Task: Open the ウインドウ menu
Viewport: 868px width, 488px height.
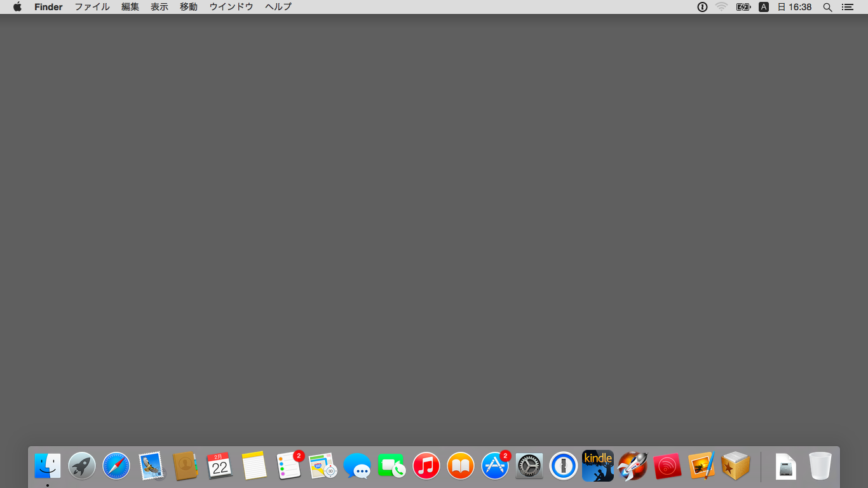Action: (231, 7)
